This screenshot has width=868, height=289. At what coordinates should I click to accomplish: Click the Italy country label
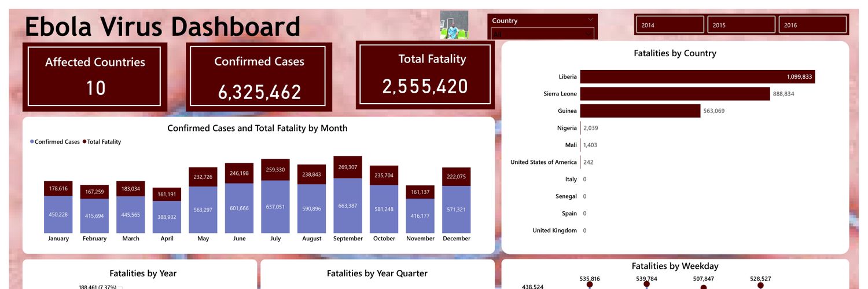coord(571,180)
